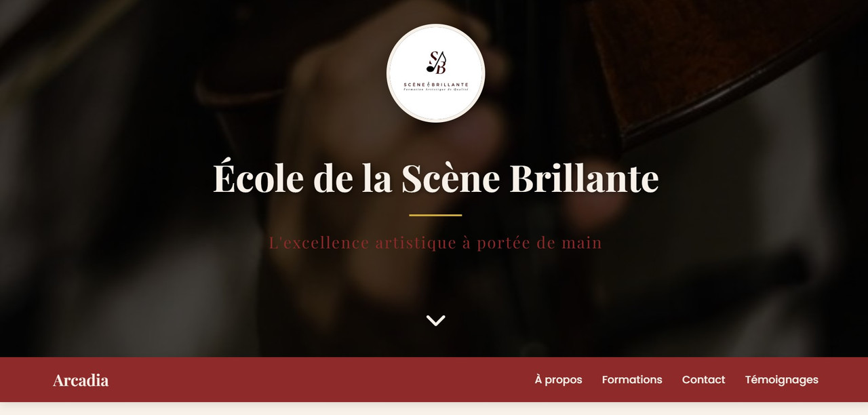
Task: Click the SB monogram inside the logo
Action: [437, 62]
